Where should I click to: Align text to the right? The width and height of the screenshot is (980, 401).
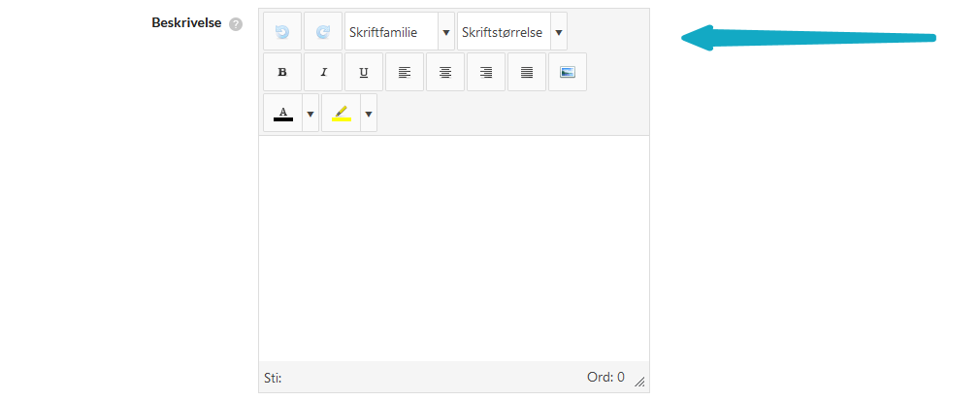click(486, 72)
